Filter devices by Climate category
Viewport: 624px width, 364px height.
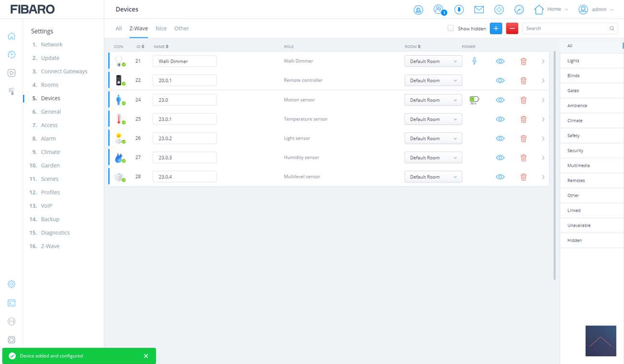point(575,120)
